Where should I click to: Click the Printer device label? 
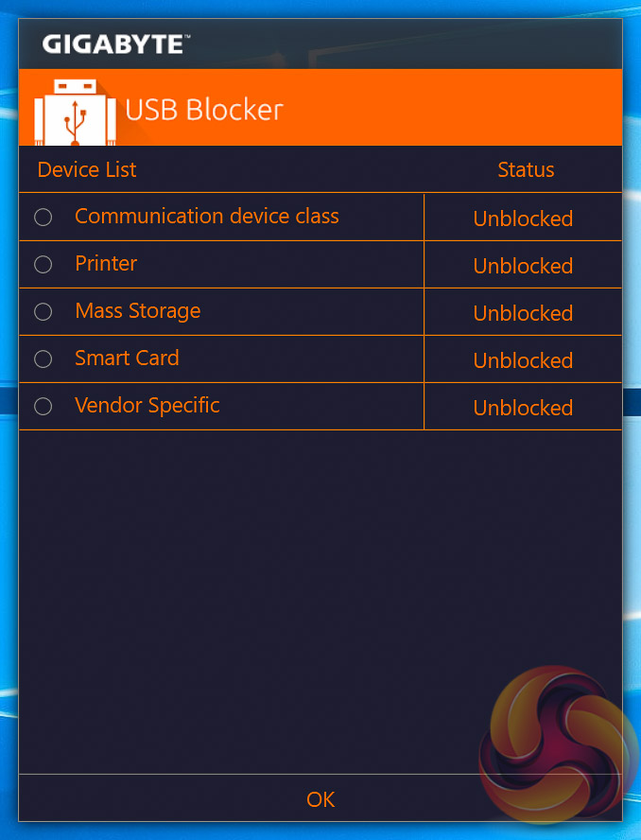point(106,264)
